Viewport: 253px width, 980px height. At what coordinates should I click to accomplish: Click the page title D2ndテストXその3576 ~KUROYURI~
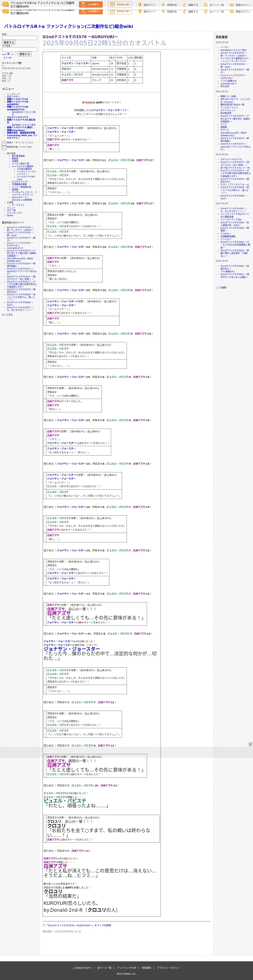click(x=80, y=37)
